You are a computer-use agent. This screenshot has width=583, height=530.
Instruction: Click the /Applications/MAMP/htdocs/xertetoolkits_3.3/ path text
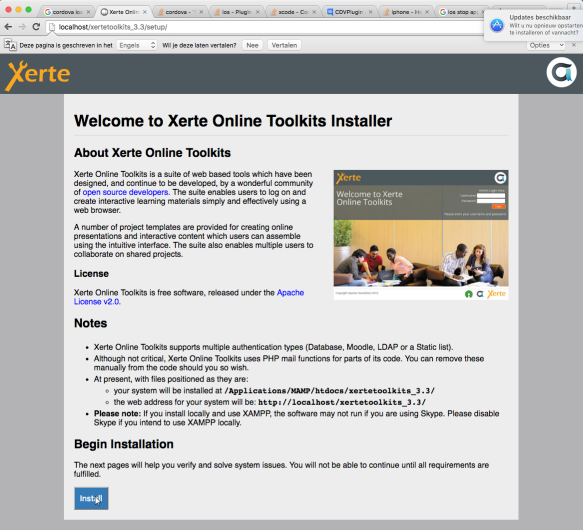pos(329,391)
